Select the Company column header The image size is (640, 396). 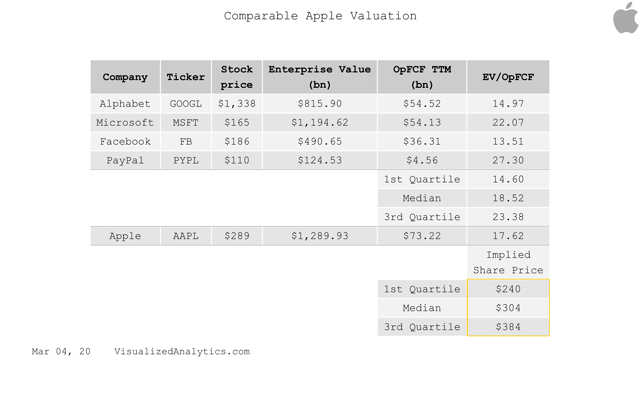(125, 77)
